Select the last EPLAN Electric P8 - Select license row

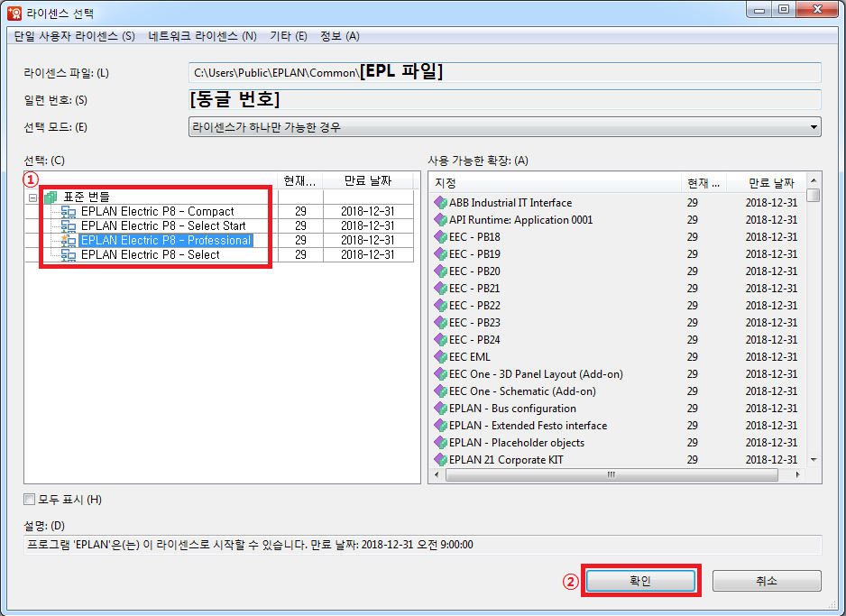point(150,254)
